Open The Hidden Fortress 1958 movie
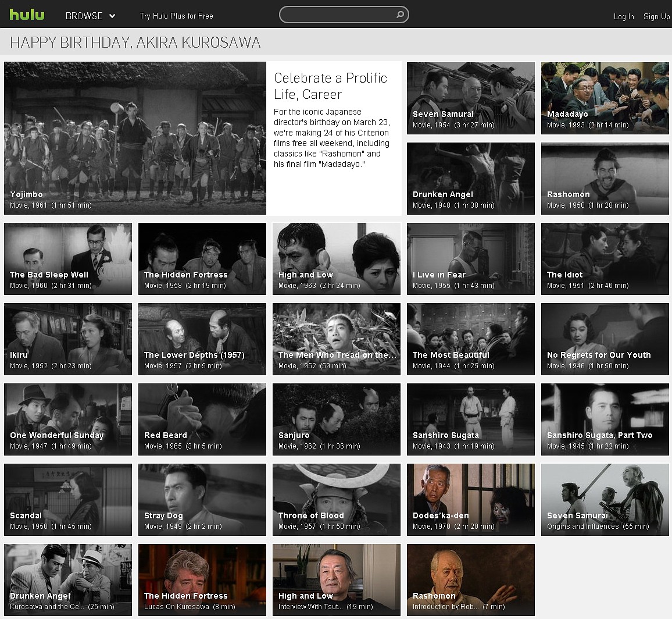The height and width of the screenshot is (619, 672). tap(202, 259)
